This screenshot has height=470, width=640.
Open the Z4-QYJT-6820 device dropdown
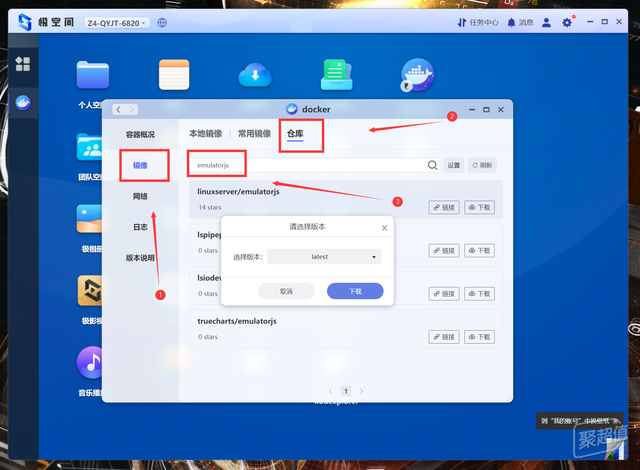tap(117, 23)
